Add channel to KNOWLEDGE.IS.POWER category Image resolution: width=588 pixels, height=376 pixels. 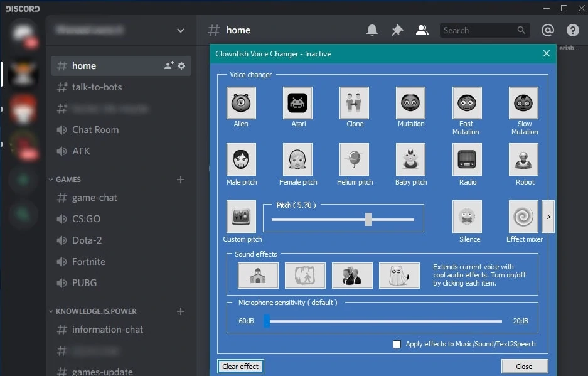[181, 311]
